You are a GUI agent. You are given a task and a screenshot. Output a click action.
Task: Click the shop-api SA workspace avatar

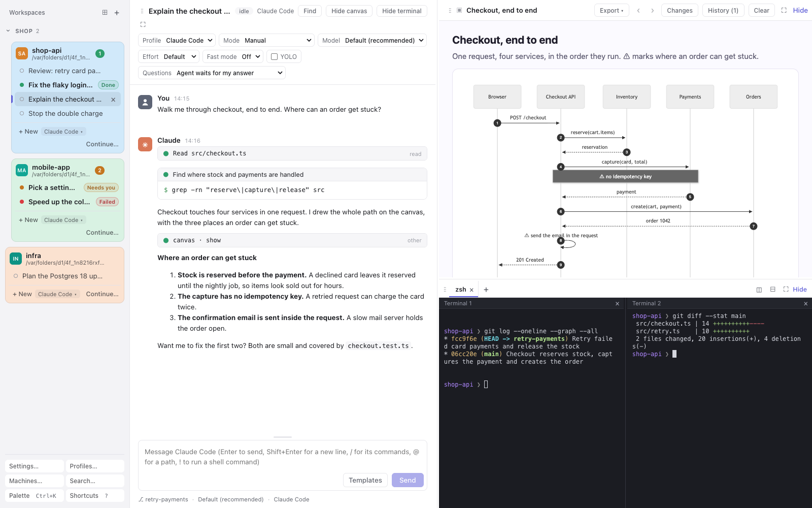[x=22, y=53]
